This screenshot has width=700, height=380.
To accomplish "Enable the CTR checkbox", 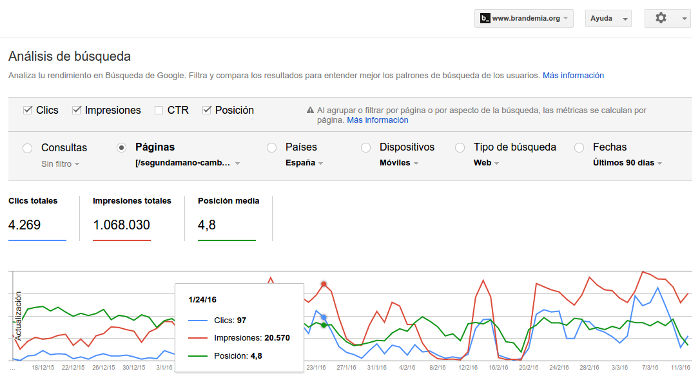I will 158,110.
